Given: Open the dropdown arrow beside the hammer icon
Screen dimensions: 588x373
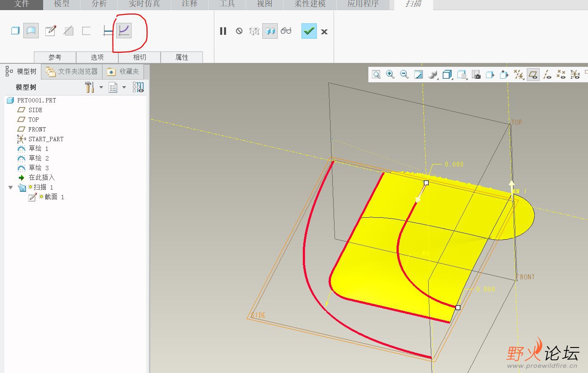Looking at the screenshot, I should 101,87.
